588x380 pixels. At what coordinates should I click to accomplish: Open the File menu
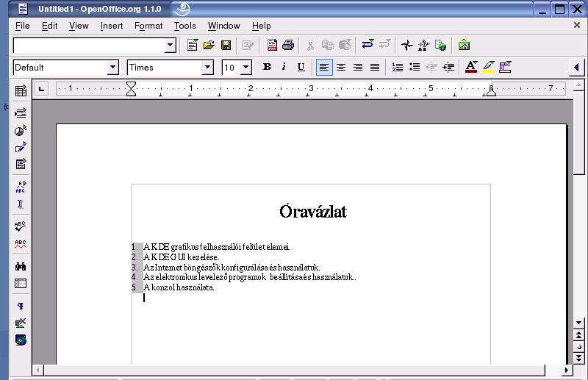click(23, 26)
